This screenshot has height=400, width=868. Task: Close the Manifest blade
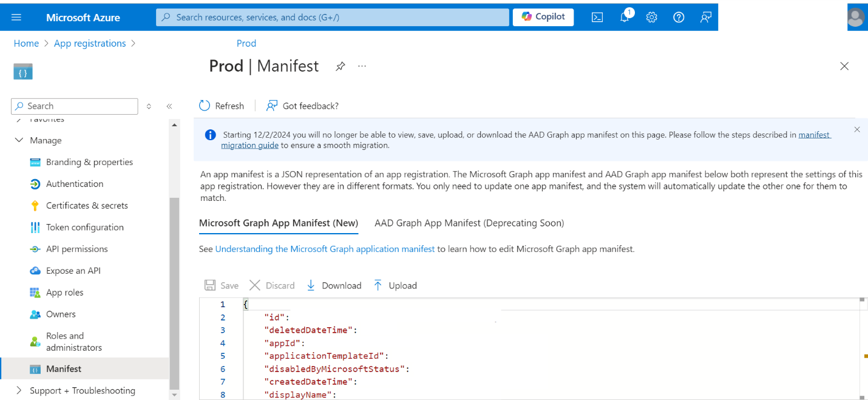tap(844, 66)
